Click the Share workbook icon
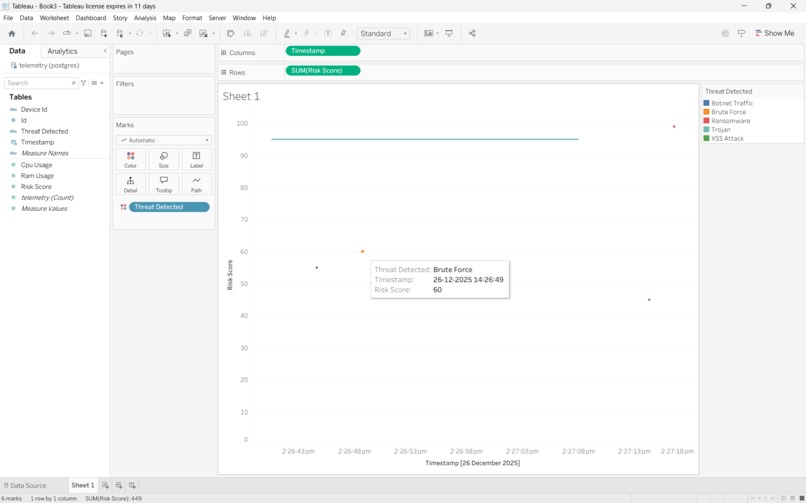The height and width of the screenshot is (503, 806). 472,33
